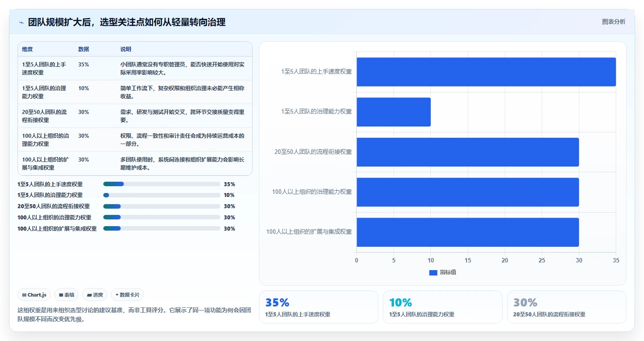Select the 进度 tag chip
The width and height of the screenshot is (644, 341).
[x=95, y=295]
